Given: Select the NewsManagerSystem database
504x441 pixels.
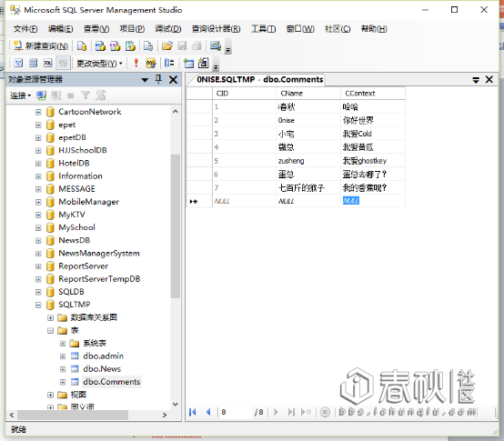Looking at the screenshot, I should pyautogui.click(x=99, y=254).
